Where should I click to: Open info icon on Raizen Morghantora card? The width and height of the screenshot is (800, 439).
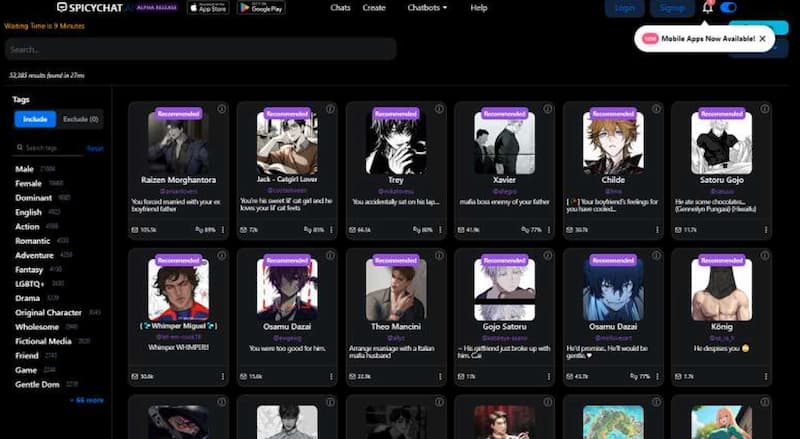(x=221, y=109)
